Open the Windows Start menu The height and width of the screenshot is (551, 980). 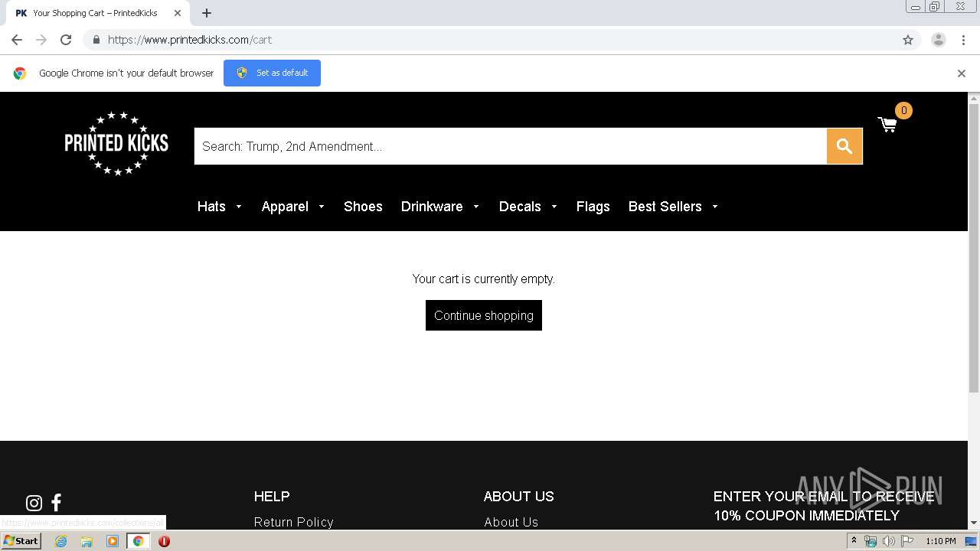(x=21, y=541)
